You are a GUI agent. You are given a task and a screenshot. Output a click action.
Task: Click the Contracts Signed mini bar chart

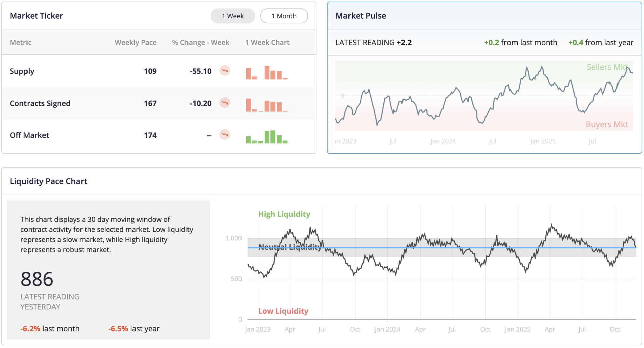click(267, 105)
